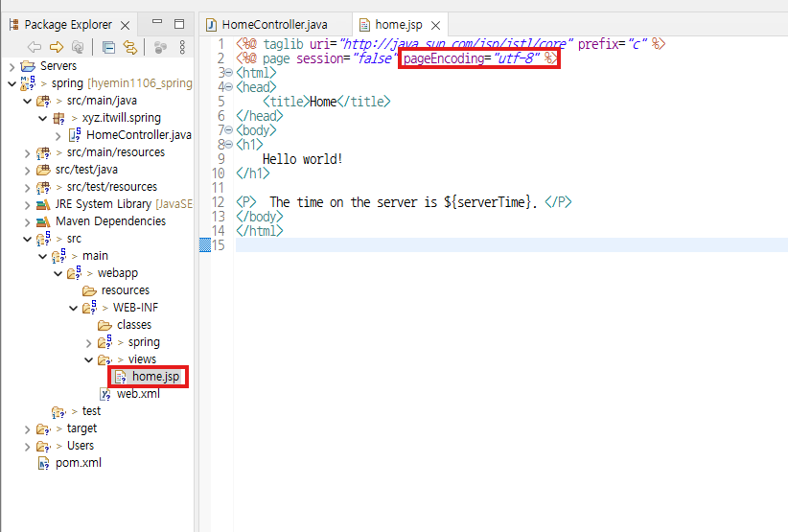Viewport: 788px width, 532px height.
Task: Select the resources folder icon
Action: click(x=89, y=290)
